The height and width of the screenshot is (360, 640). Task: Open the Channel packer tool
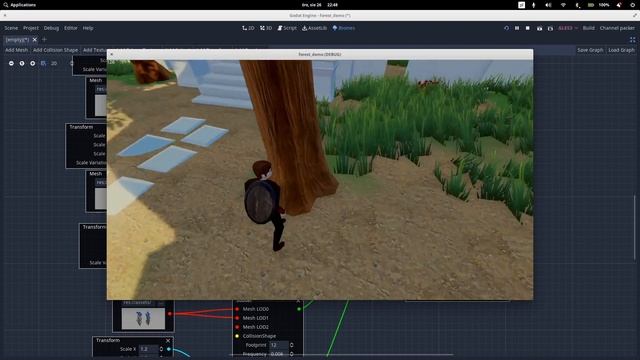[617, 28]
